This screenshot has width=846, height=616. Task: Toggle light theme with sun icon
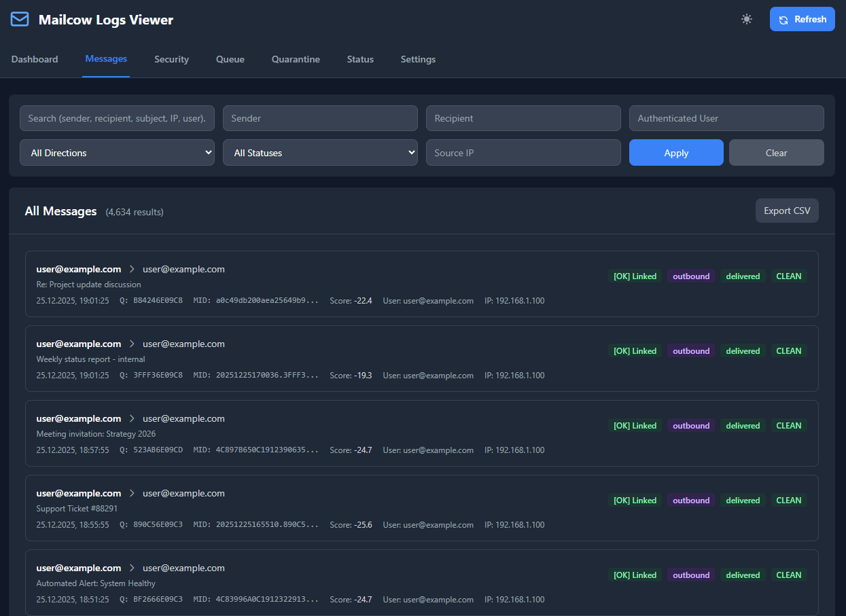[747, 19]
